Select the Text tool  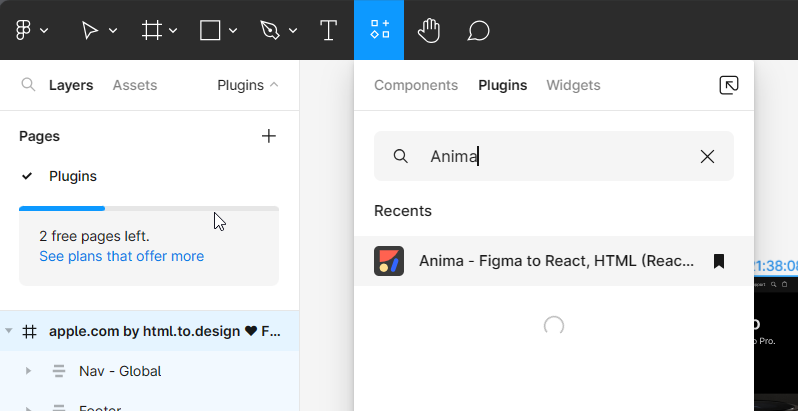coord(328,30)
